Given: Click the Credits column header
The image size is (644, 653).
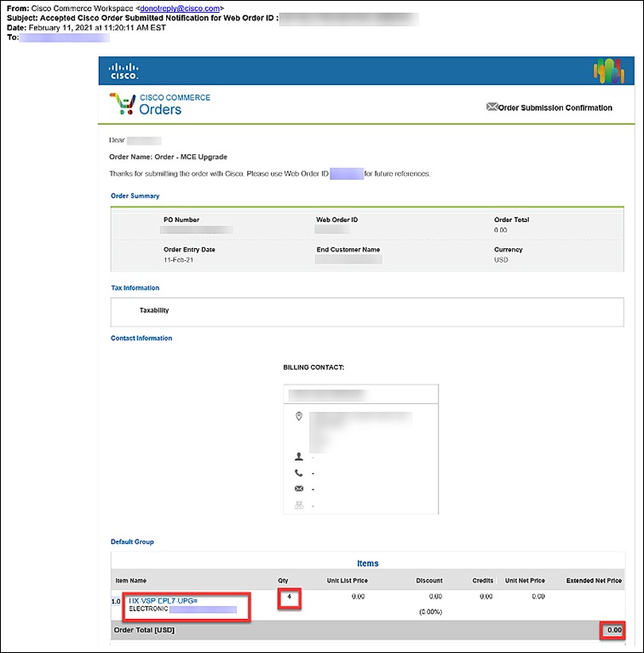Looking at the screenshot, I should tap(483, 581).
